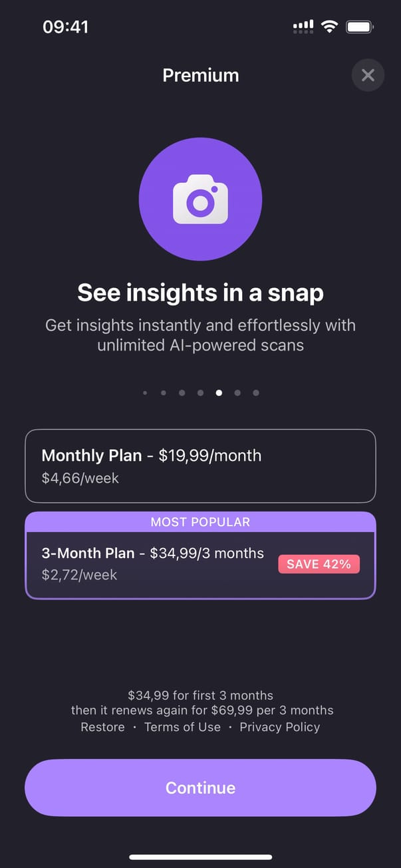The width and height of the screenshot is (401, 868).
Task: Tap the SAVE 42% badge
Action: [319, 564]
